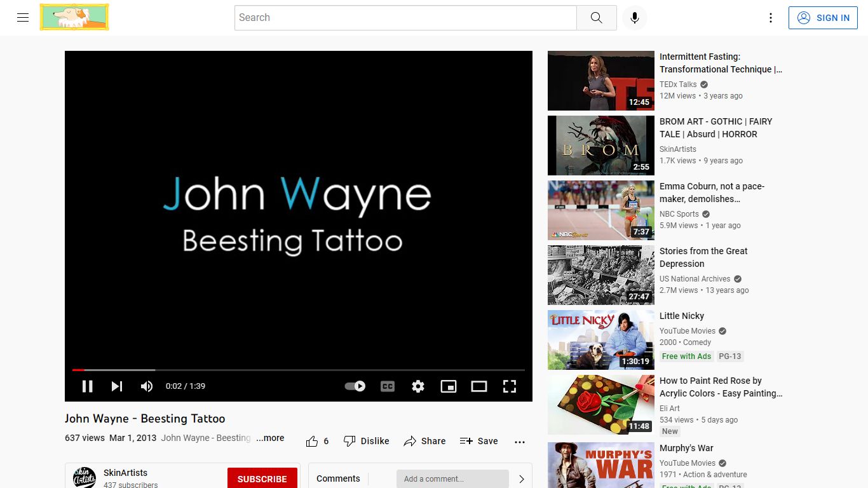Open 'Little Nicky' title link

(682, 316)
